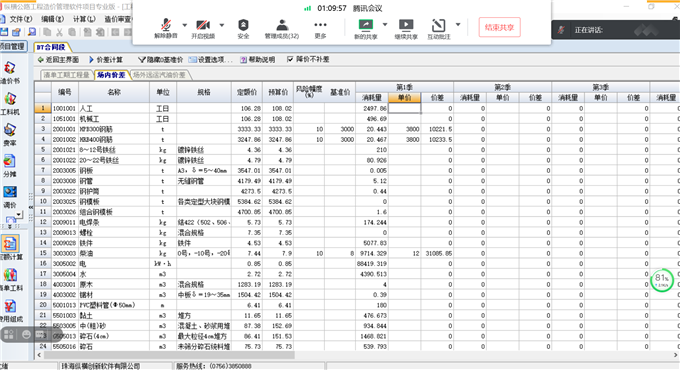Open 工料机 in the left sidebar
The height and width of the screenshot is (370, 680).
point(10,104)
